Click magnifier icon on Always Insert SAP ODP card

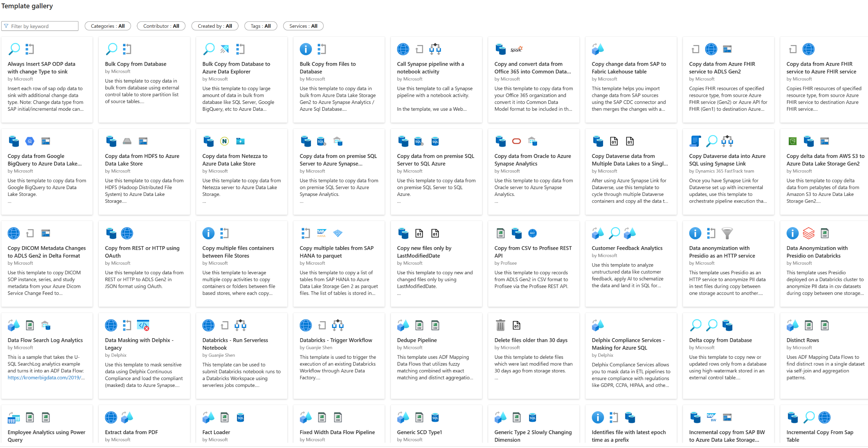[14, 49]
